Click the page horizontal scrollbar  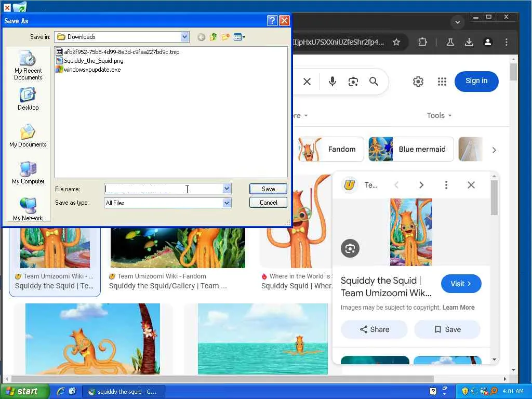pos(222,379)
